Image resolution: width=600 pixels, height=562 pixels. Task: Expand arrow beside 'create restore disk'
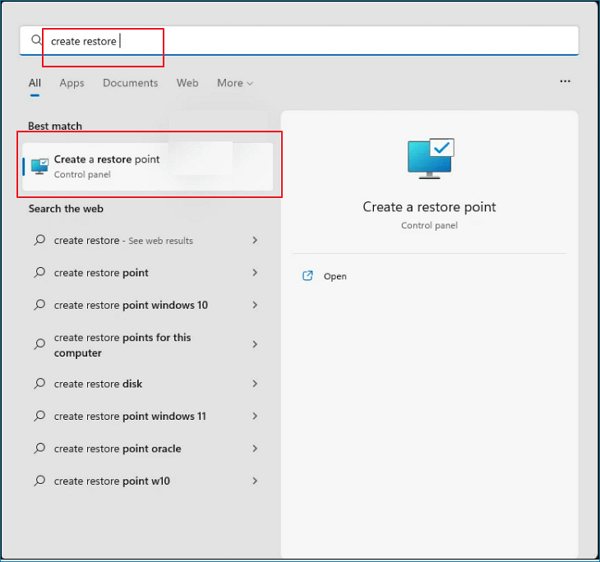point(255,384)
